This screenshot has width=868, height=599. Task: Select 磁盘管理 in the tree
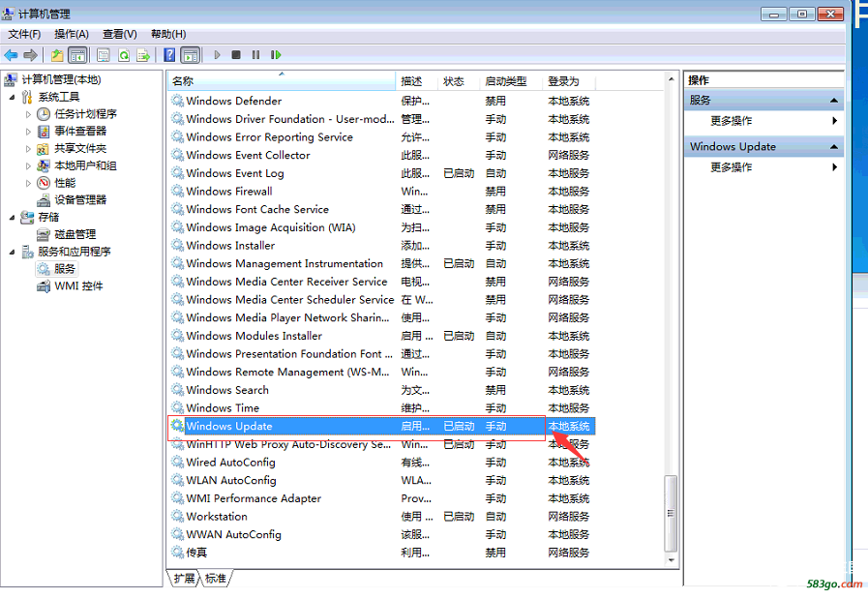(75, 234)
